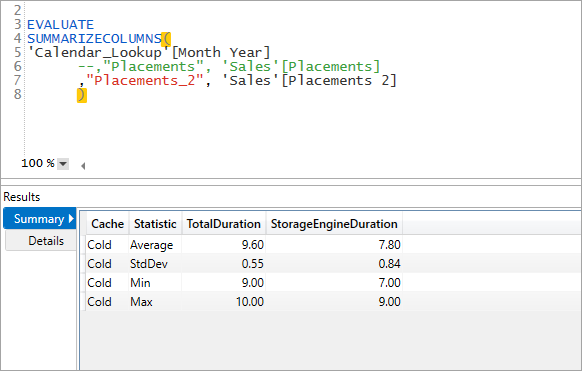Click the 9.00 TotalDuration value in Min row

tap(252, 283)
